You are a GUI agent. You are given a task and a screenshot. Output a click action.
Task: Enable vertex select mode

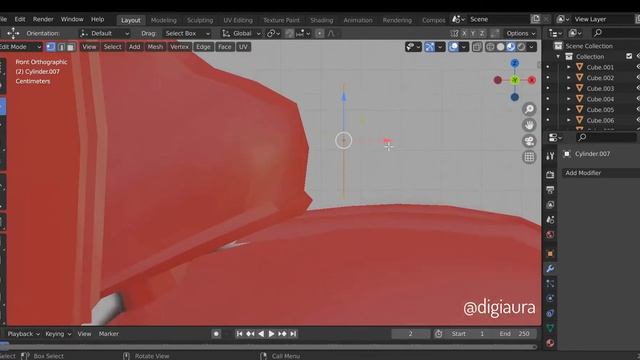pyautogui.click(x=51, y=47)
